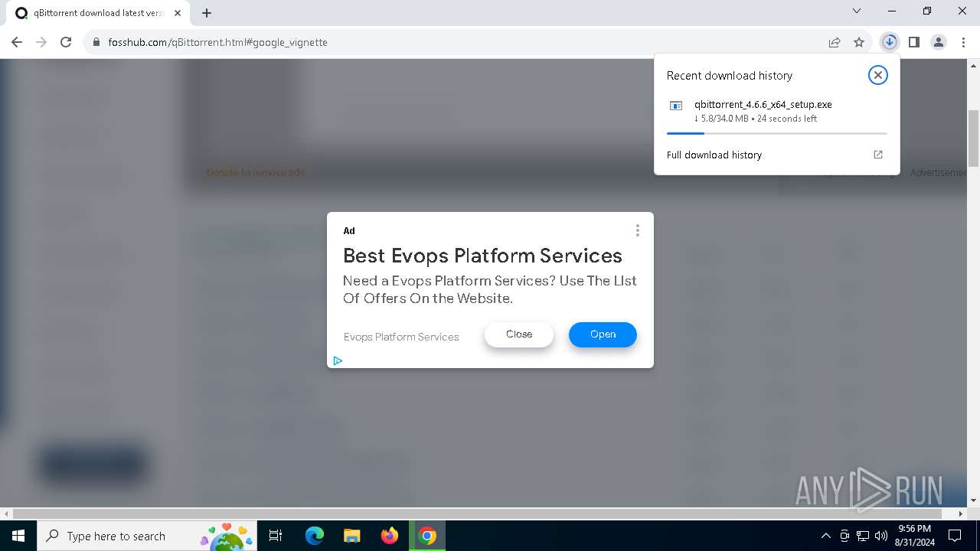Open a new browser tab
Viewport: 980px width, 551px height.
pos(207,13)
